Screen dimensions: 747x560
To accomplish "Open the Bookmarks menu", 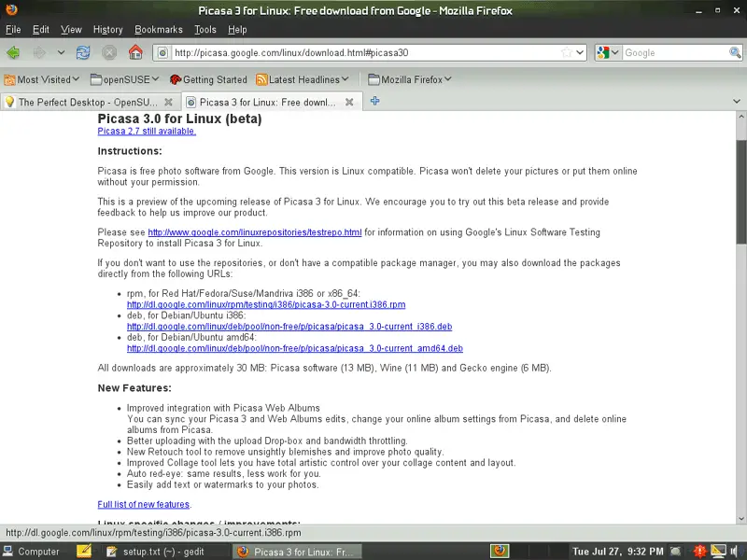I will click(x=159, y=30).
